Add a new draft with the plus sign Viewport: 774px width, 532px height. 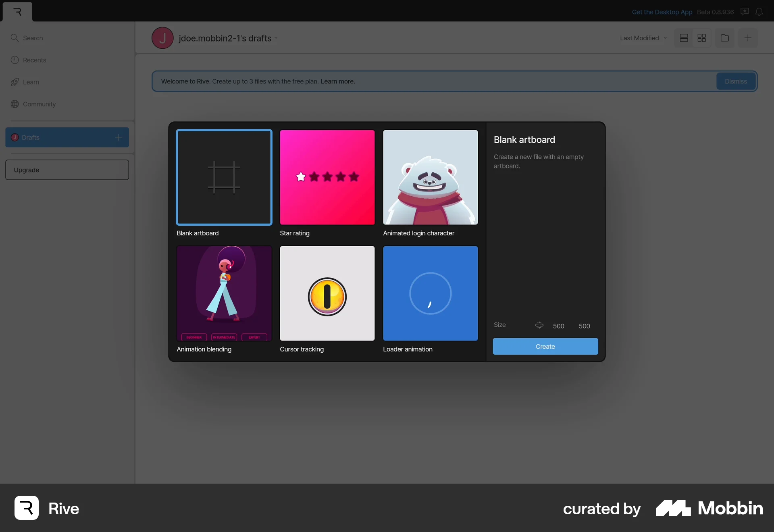pos(118,137)
